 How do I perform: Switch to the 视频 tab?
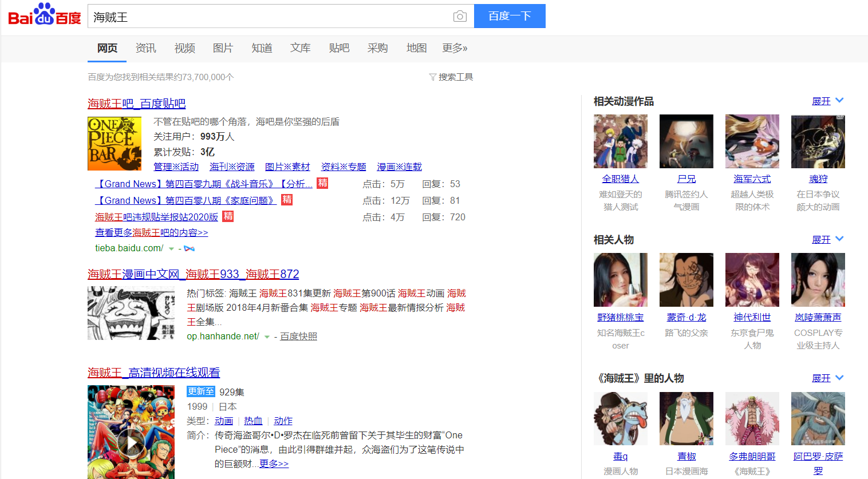(x=184, y=48)
